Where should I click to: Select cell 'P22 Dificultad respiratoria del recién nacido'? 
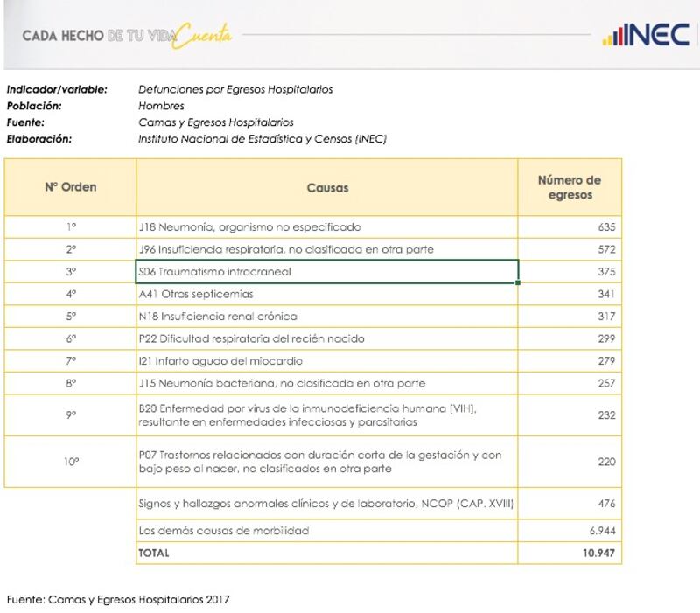[x=327, y=338]
